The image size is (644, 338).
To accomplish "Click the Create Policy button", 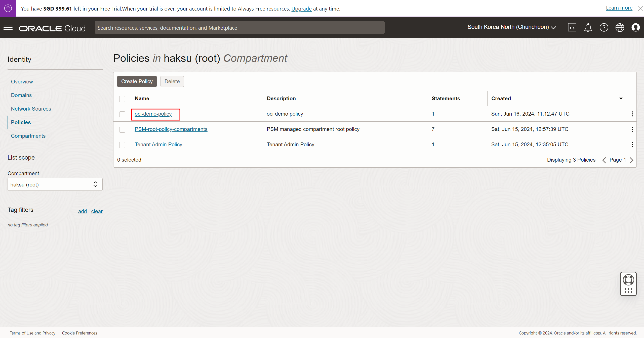I will pyautogui.click(x=137, y=81).
